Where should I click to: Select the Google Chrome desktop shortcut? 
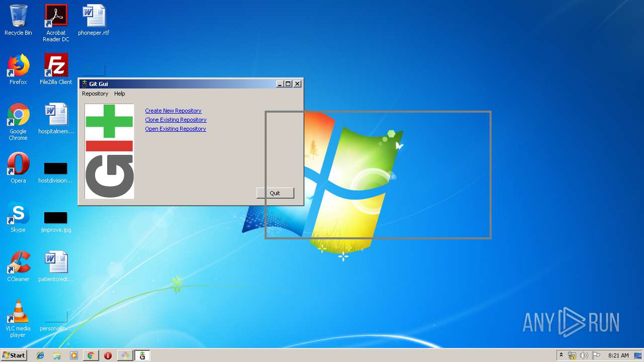pyautogui.click(x=18, y=122)
